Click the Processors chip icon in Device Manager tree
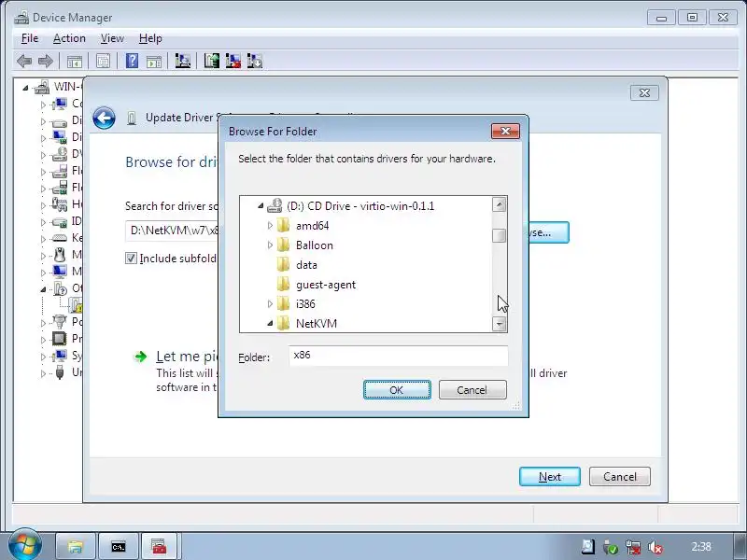The height and width of the screenshot is (560, 747). (60, 338)
